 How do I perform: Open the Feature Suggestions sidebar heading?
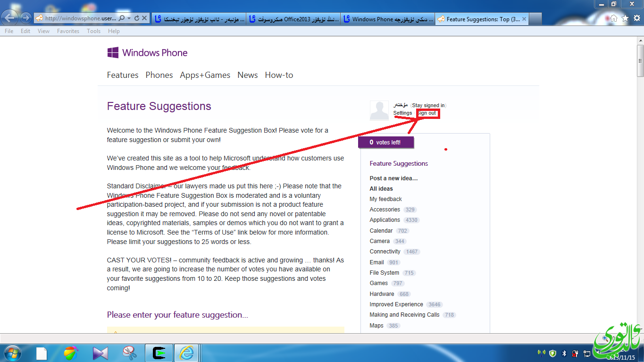[399, 164]
